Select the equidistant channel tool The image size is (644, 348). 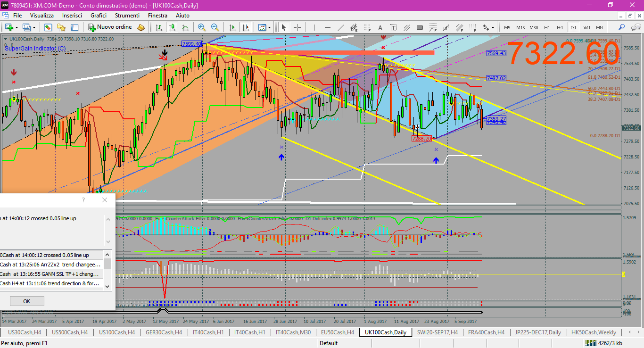click(x=354, y=27)
